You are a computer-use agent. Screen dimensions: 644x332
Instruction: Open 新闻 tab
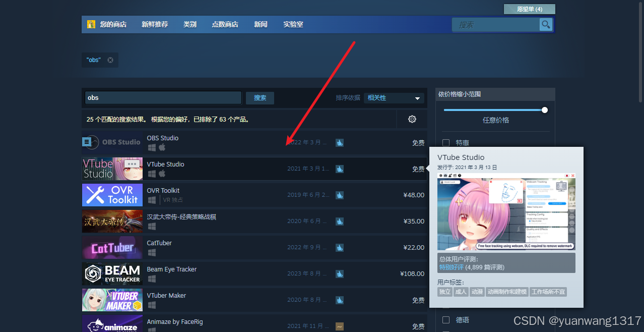click(261, 24)
